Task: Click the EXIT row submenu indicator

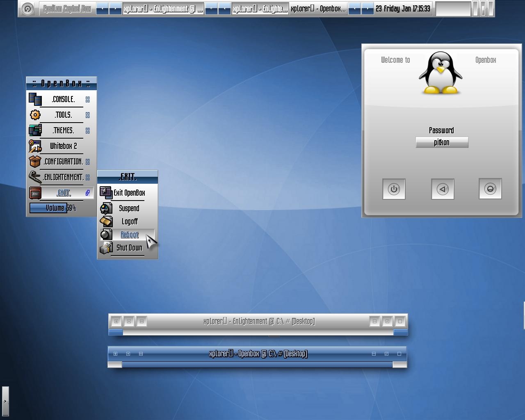Action: pos(87,193)
